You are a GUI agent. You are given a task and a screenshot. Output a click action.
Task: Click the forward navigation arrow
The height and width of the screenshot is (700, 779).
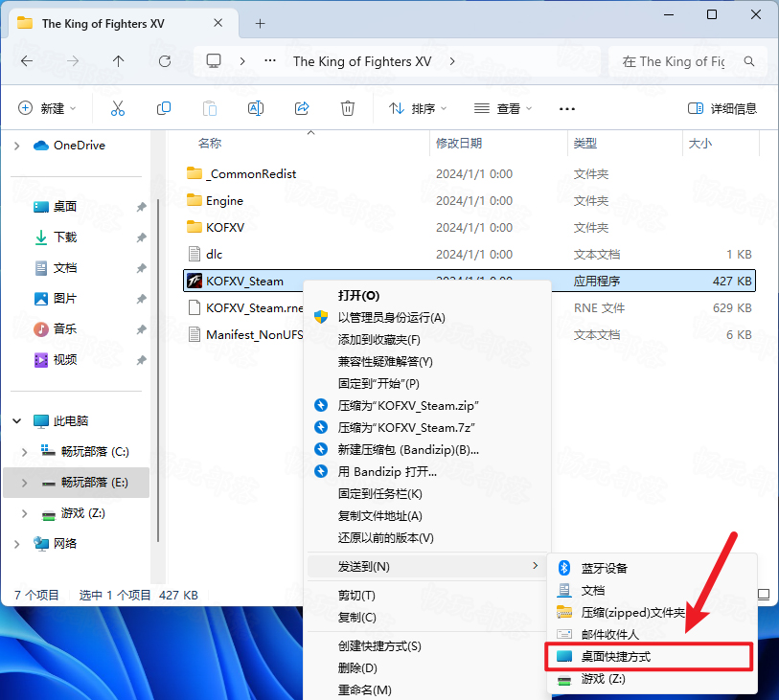coord(73,61)
